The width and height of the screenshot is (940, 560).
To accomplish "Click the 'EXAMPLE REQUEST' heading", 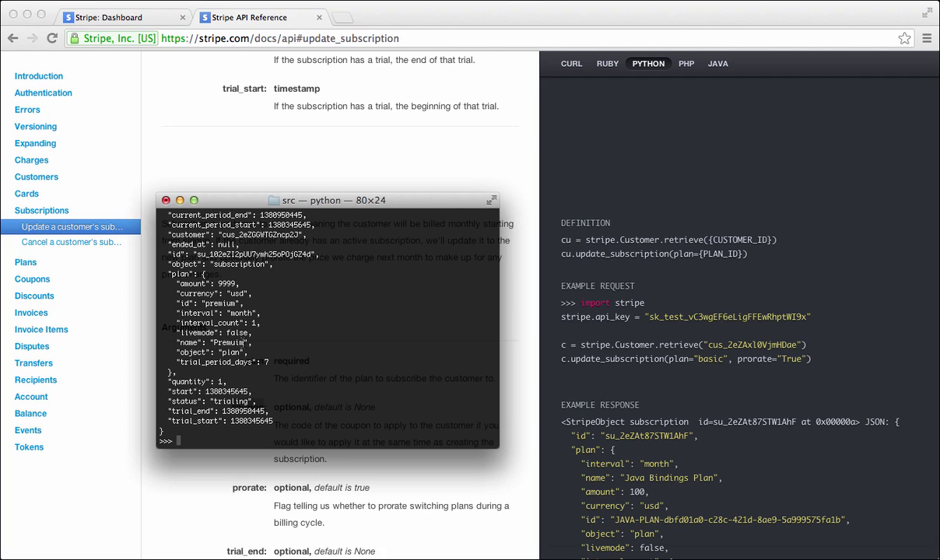I will tap(598, 286).
